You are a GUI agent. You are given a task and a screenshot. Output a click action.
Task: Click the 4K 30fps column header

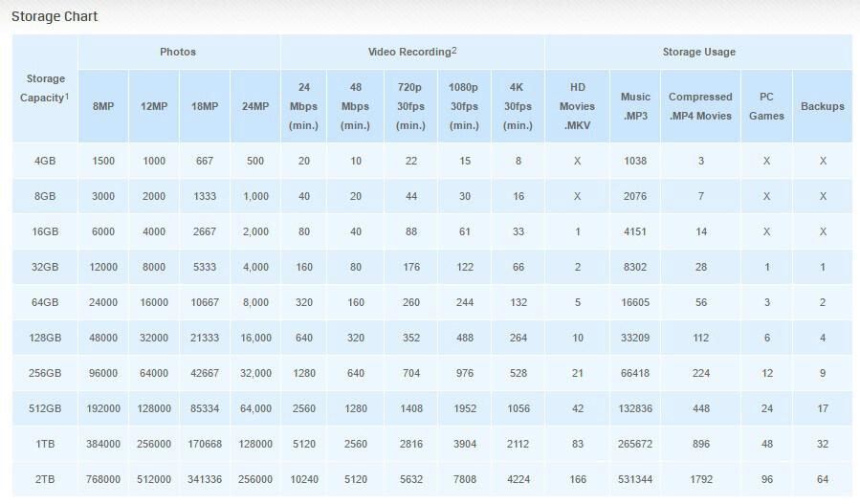coord(518,106)
